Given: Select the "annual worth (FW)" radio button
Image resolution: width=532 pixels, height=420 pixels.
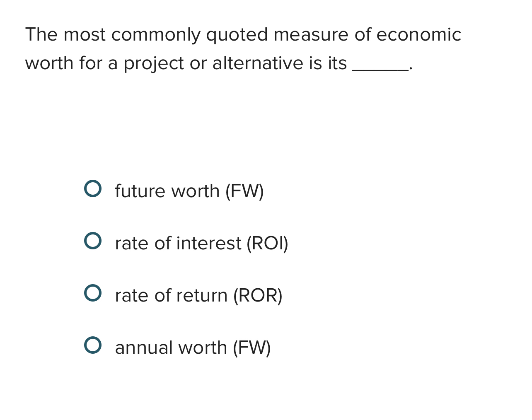Looking at the screenshot, I should (93, 345).
